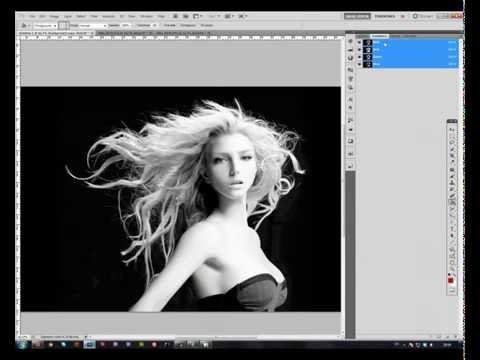Open the tool preset picker

pos(24,25)
